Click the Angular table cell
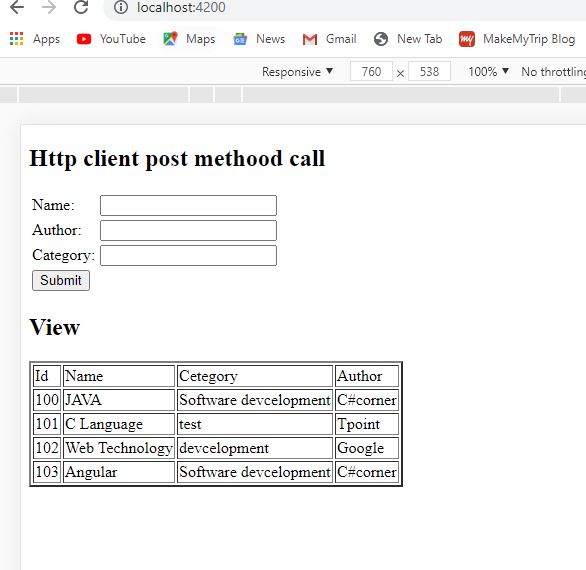This screenshot has height=570, width=586. pyautogui.click(x=119, y=472)
